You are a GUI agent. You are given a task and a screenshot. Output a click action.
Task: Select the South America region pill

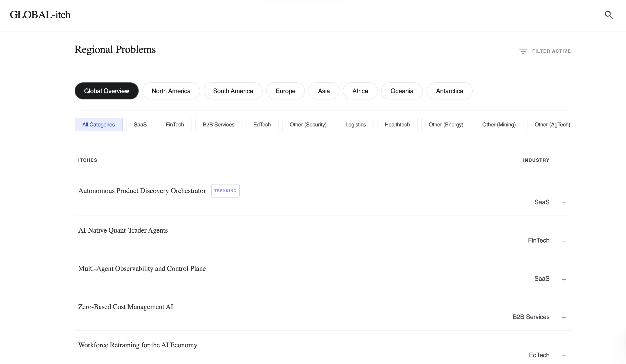pyautogui.click(x=233, y=91)
